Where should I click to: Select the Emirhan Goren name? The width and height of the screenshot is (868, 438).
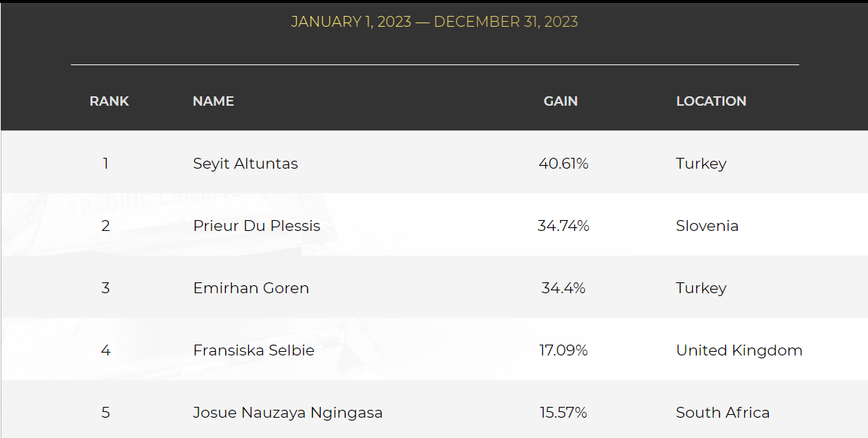point(250,288)
